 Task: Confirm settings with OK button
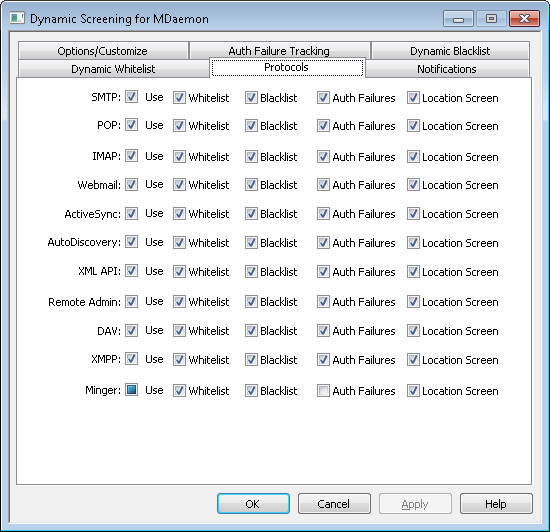(253, 504)
